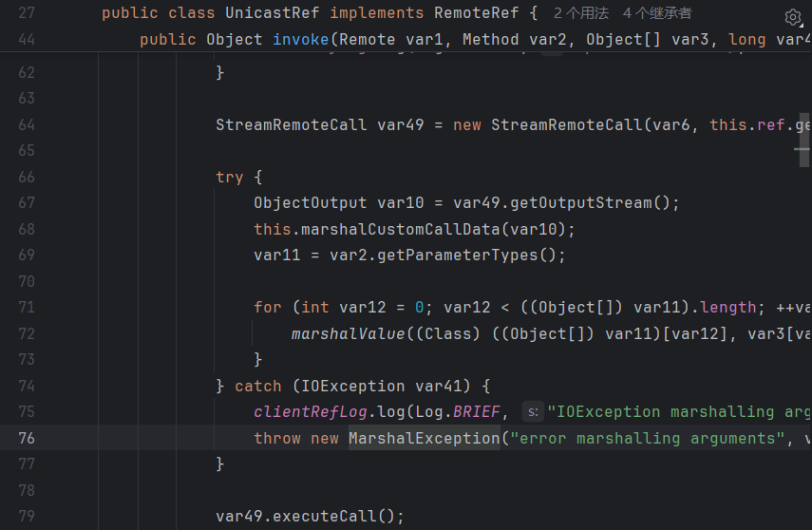Click the 's:' parameter inlay hint
Viewport: 812px width, 530px height.
(533, 412)
